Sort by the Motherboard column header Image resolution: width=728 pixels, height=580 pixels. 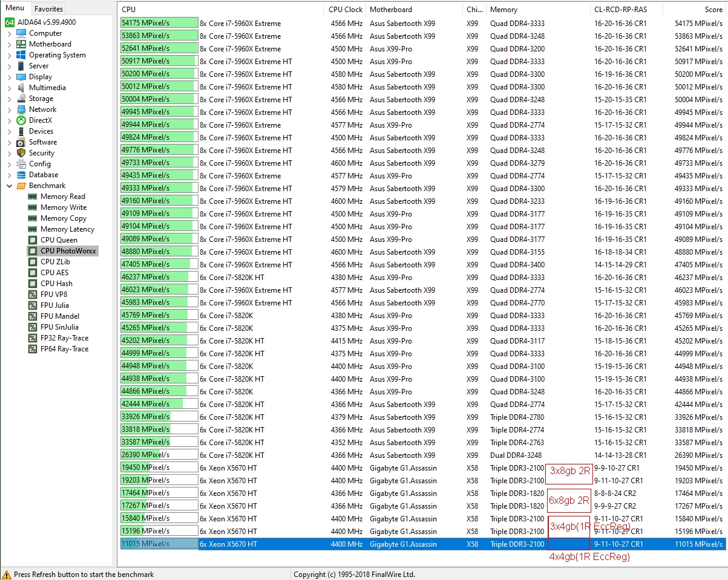[x=415, y=10]
